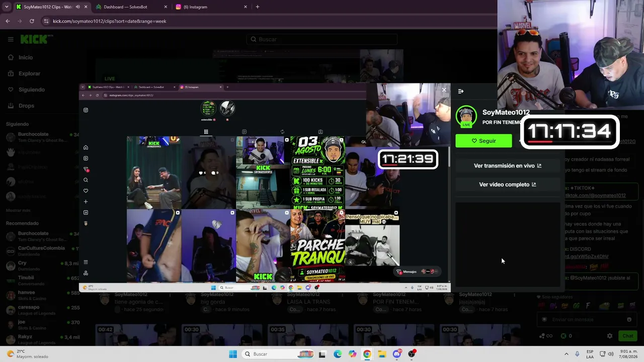Click Ver video completo

point(508,185)
